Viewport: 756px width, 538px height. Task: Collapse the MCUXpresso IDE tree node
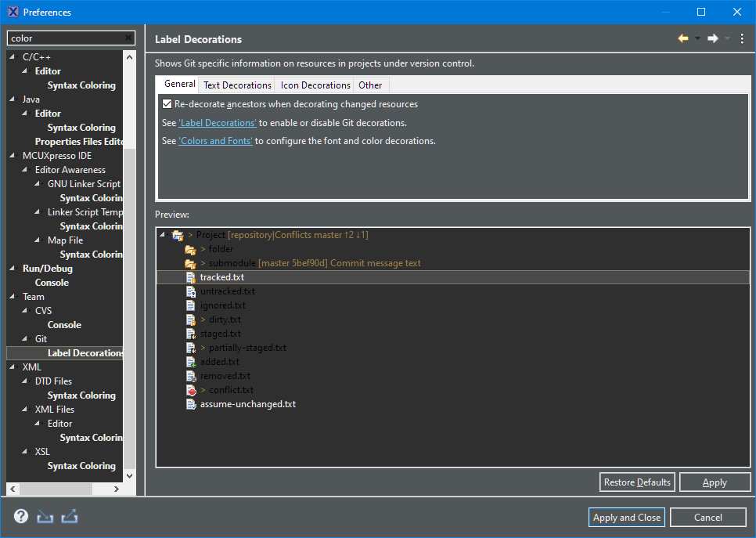point(12,156)
